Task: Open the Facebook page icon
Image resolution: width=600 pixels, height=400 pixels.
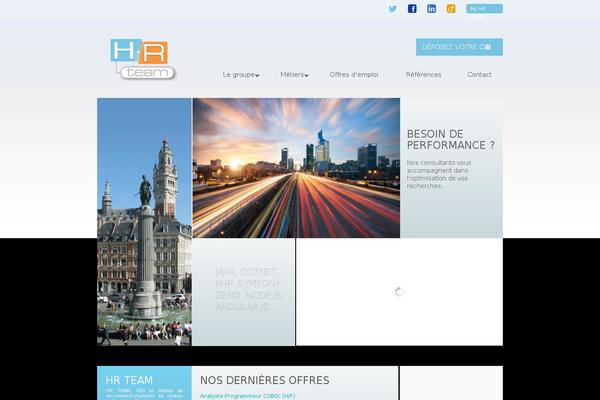Action: [x=412, y=9]
